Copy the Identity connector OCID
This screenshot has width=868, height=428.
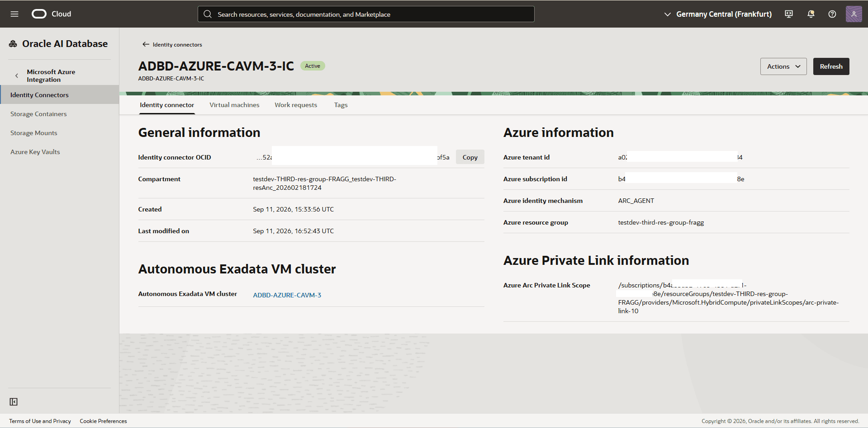click(470, 157)
